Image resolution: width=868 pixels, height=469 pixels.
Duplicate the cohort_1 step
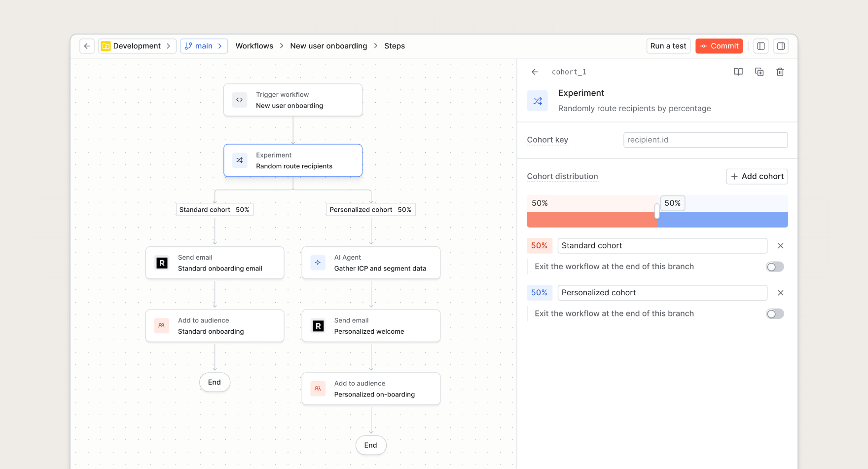[759, 72]
